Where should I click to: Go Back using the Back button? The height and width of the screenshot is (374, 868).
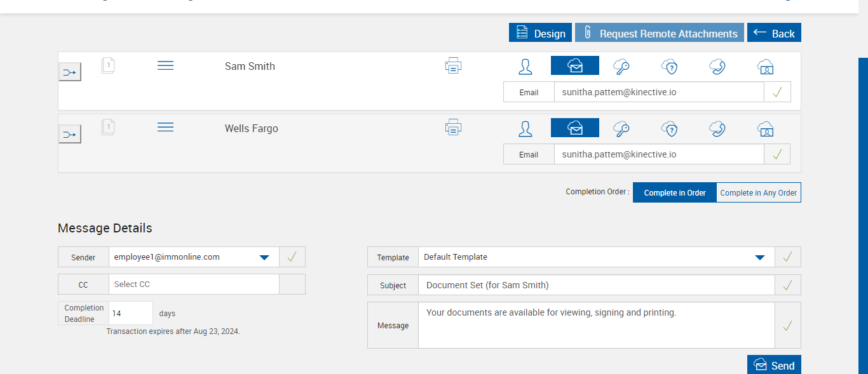click(x=774, y=34)
